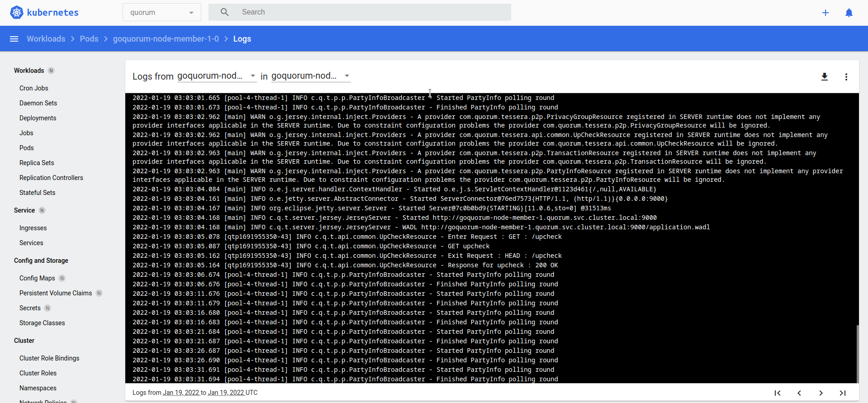Screen dimensions: 868x403
Task: Select Stateful Sets in the sidebar
Action: 37,193
